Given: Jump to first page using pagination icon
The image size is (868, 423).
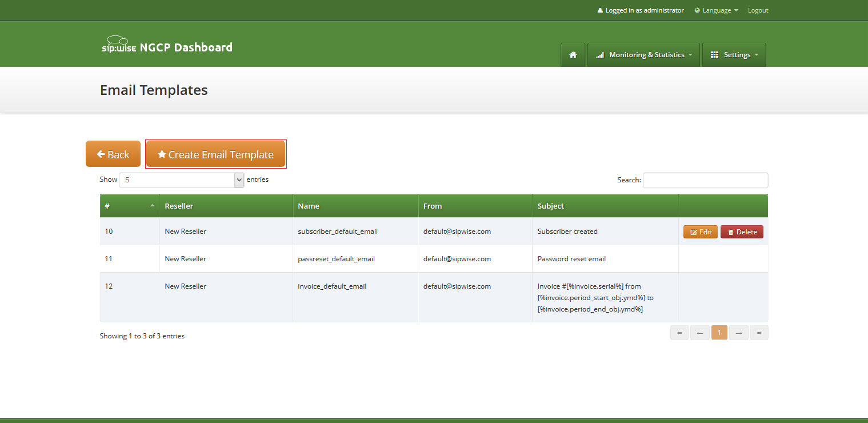Looking at the screenshot, I should 679,332.
